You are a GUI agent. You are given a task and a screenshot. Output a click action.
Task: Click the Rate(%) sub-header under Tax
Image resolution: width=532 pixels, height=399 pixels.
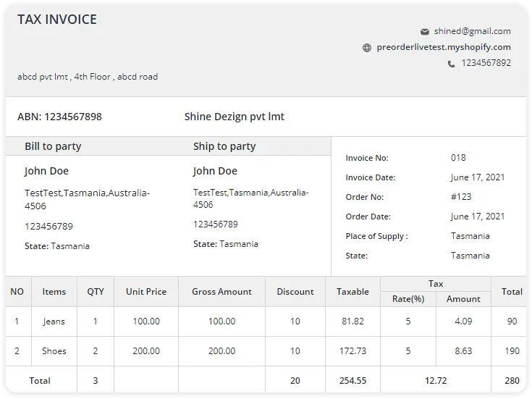[x=408, y=299]
